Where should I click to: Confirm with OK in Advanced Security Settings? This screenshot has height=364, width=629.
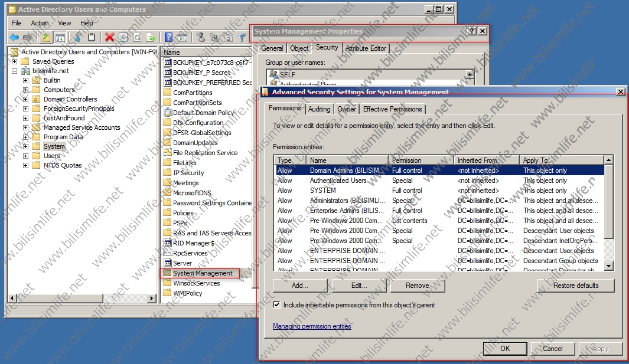pyautogui.click(x=505, y=348)
